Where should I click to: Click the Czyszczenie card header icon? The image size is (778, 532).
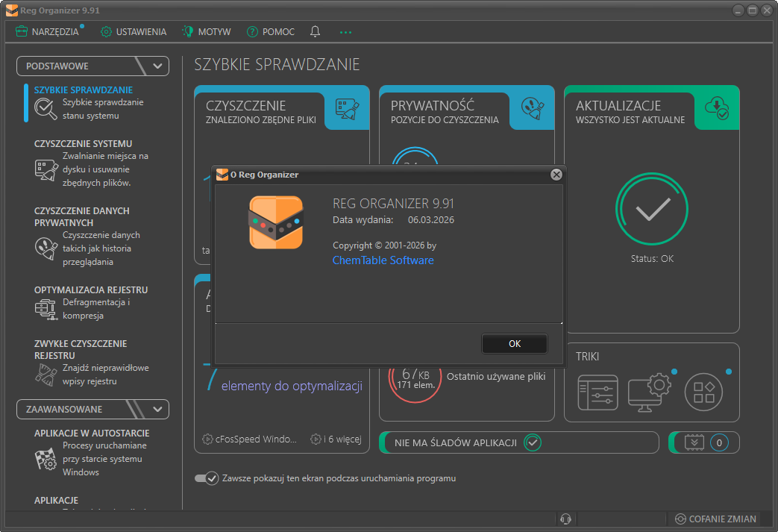pos(348,109)
